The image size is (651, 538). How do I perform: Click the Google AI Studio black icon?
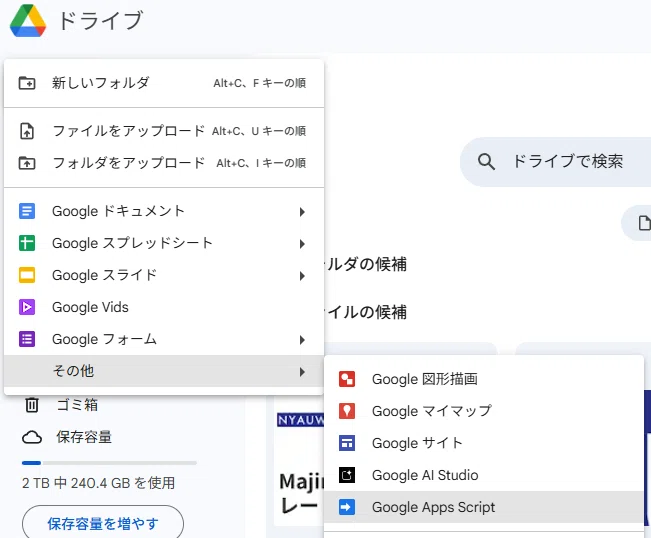(347, 475)
